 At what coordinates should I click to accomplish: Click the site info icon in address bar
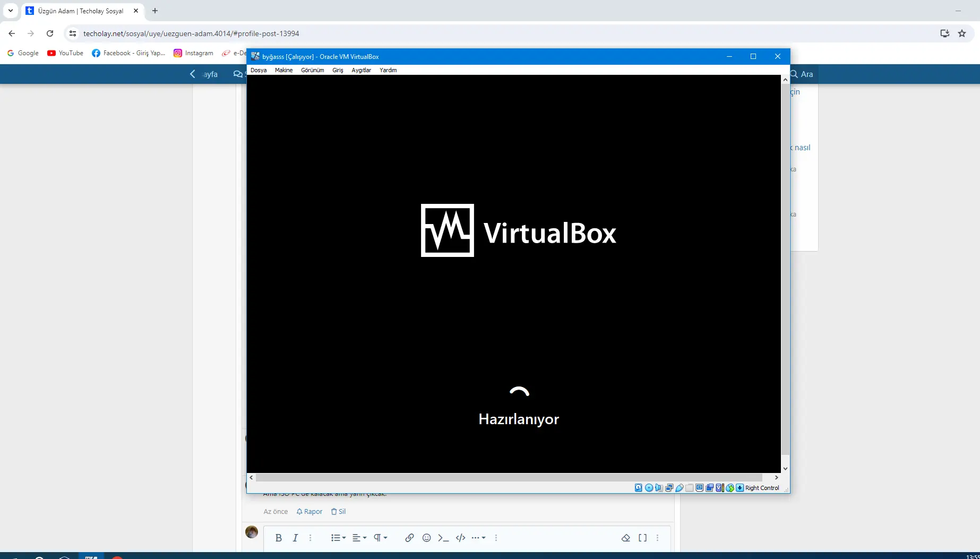coord(73,33)
